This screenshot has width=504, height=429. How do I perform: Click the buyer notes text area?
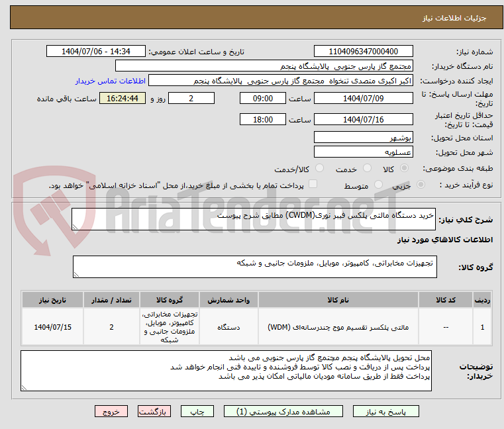click(226, 371)
